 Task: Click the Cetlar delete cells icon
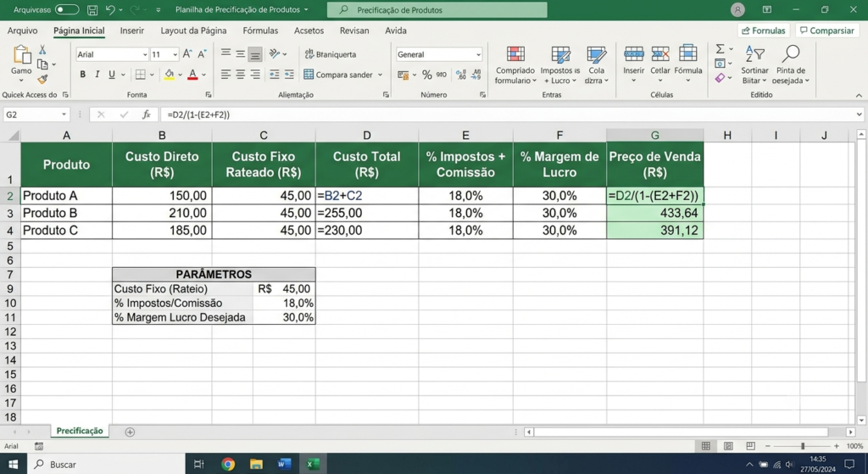tap(659, 53)
